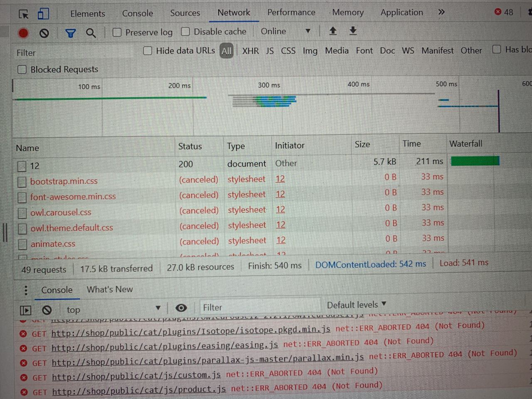Switch to What's New drawer tab
The image size is (532, 399).
click(x=110, y=289)
